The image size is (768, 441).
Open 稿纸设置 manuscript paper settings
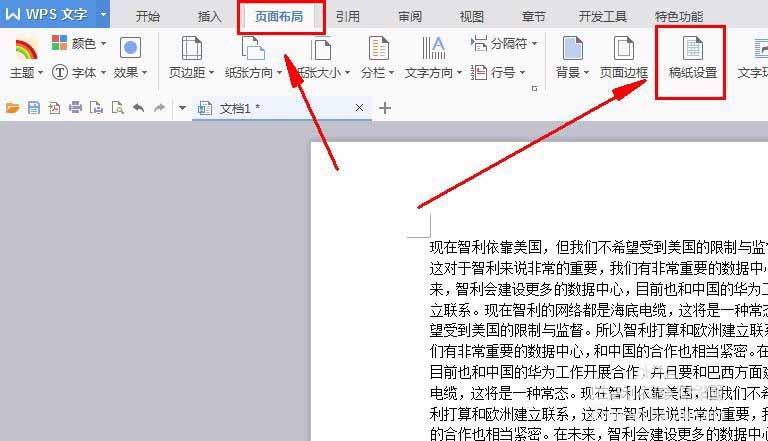pyautogui.click(x=693, y=58)
